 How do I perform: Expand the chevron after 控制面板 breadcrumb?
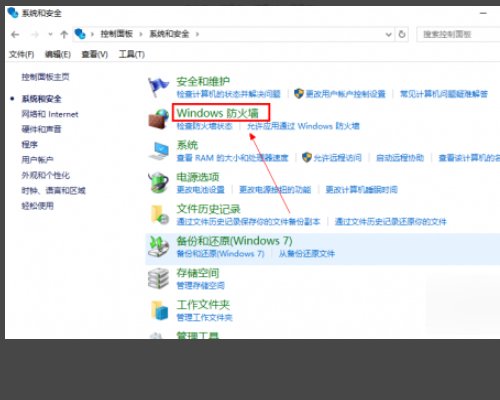point(141,34)
